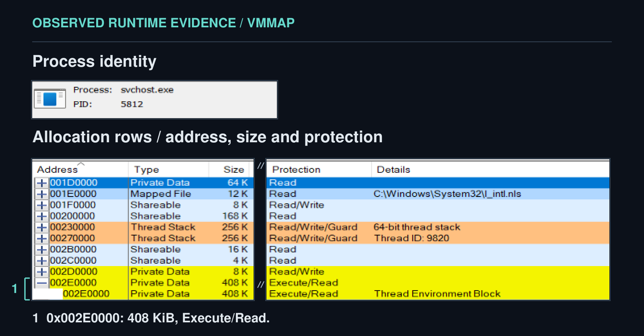Image resolution: width=644 pixels, height=336 pixels.
Task: Expand the 001D0000 allocation row
Action: point(42,183)
